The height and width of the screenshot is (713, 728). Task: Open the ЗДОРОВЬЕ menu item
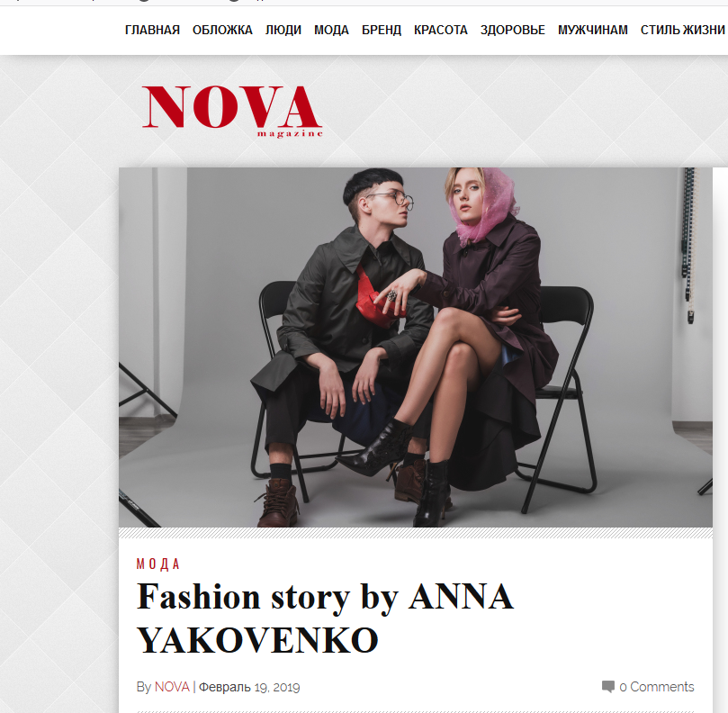point(513,31)
